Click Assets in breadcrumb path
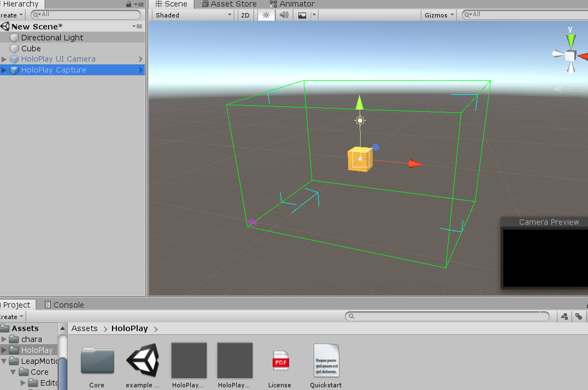The height and width of the screenshot is (390, 588). 84,329
